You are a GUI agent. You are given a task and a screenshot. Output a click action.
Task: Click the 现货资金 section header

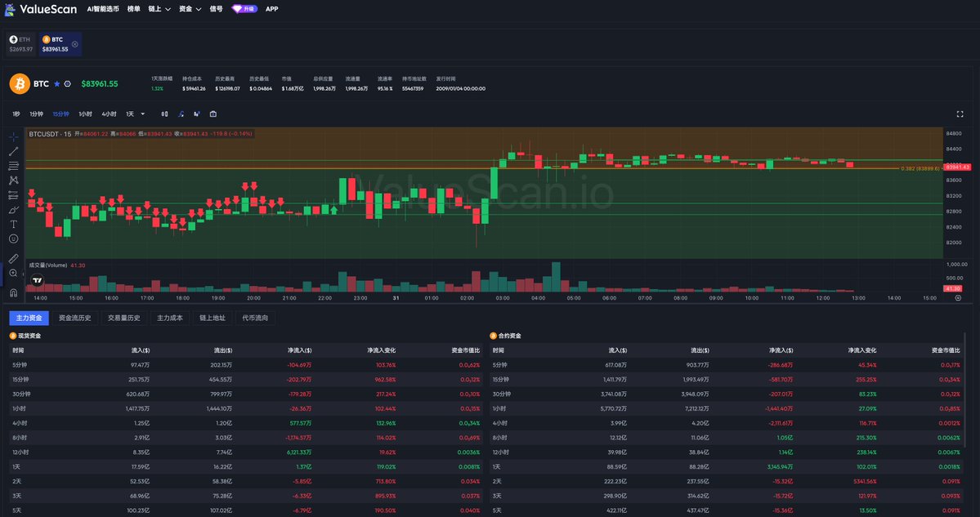[x=25, y=336]
